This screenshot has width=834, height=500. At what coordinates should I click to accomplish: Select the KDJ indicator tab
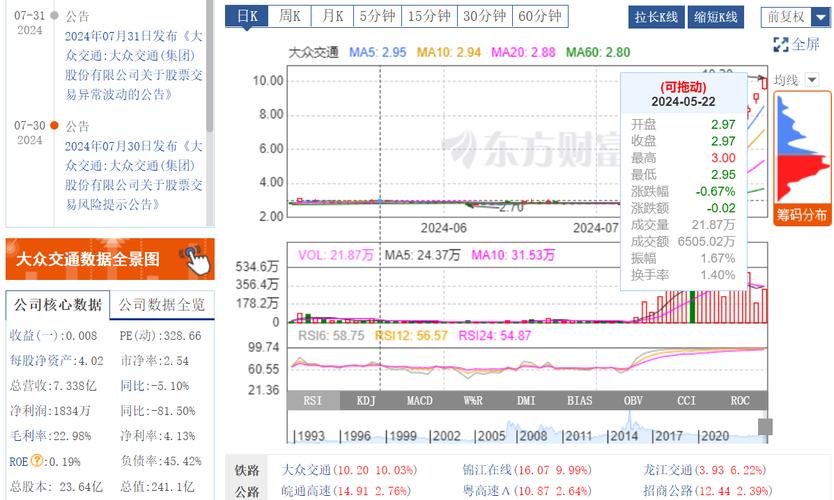[x=366, y=401]
